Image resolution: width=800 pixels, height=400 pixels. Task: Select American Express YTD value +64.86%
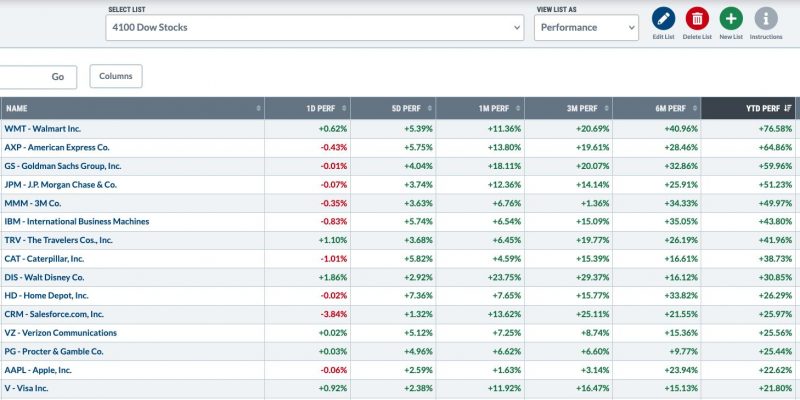click(x=774, y=147)
